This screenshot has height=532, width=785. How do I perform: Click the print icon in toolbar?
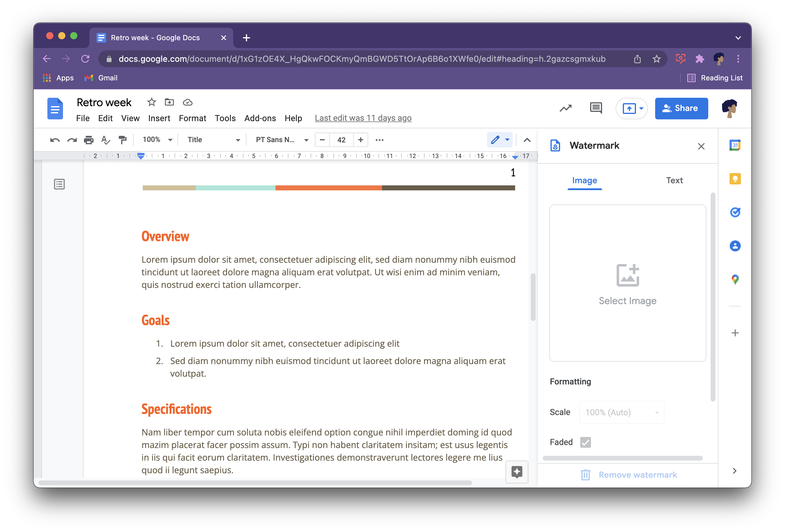click(x=88, y=139)
